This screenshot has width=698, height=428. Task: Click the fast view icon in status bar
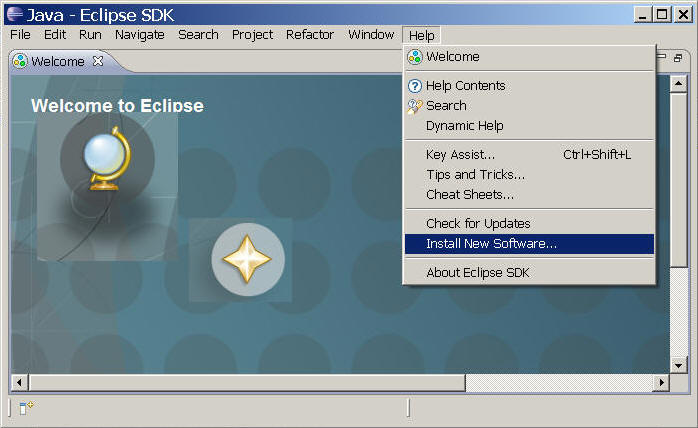[26, 408]
